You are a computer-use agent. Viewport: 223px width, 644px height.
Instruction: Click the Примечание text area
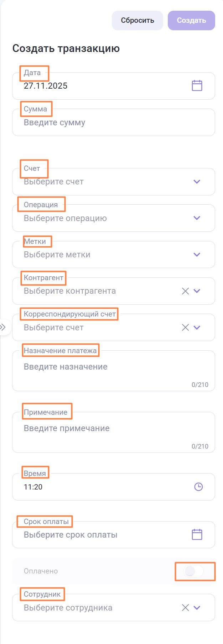tap(107, 433)
